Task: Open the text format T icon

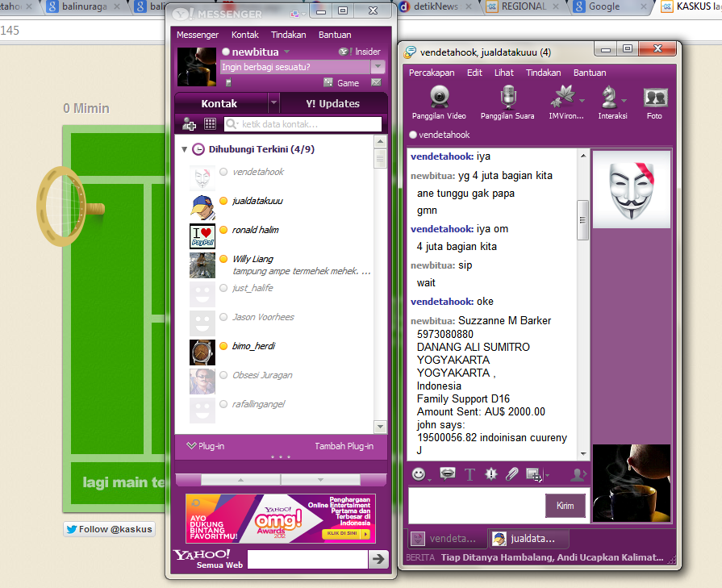Action: click(x=470, y=474)
